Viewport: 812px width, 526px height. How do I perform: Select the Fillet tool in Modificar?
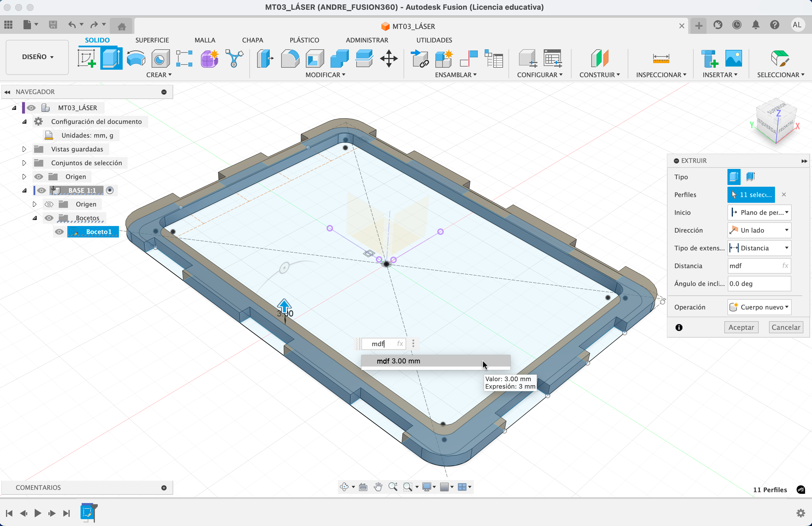[290, 59]
